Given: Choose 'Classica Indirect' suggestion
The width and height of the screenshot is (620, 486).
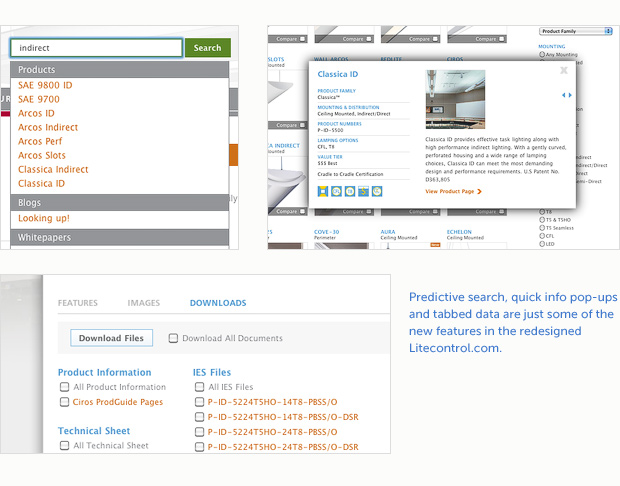Looking at the screenshot, I should pyautogui.click(x=53, y=169).
